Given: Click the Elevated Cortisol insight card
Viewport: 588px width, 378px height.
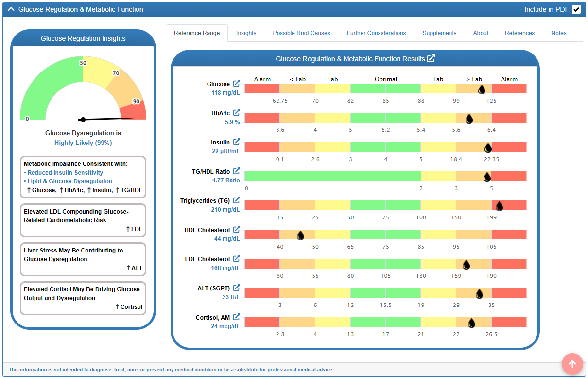Looking at the screenshot, I should (83, 298).
